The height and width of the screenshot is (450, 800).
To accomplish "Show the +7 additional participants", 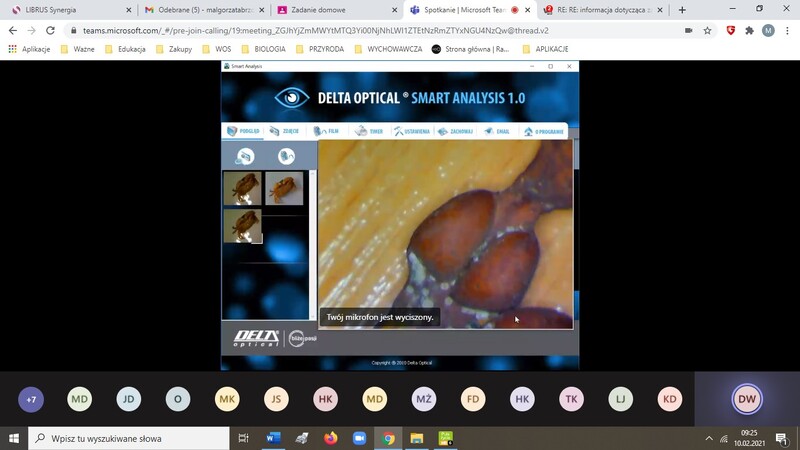I will tap(31, 400).
